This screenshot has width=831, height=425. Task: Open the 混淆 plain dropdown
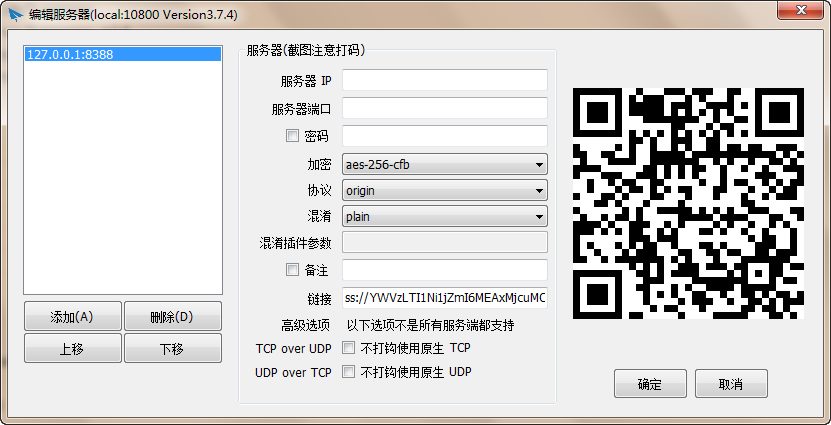pyautogui.click(x=445, y=216)
